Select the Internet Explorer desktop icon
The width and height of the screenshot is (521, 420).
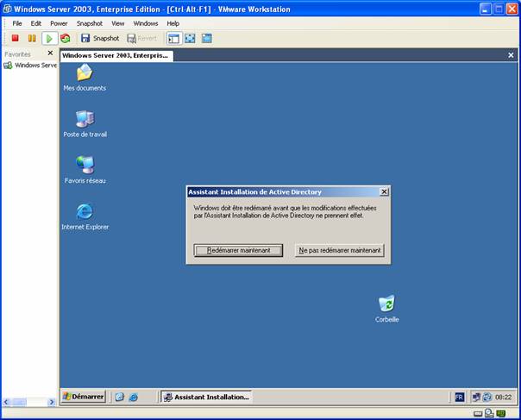[x=85, y=216]
